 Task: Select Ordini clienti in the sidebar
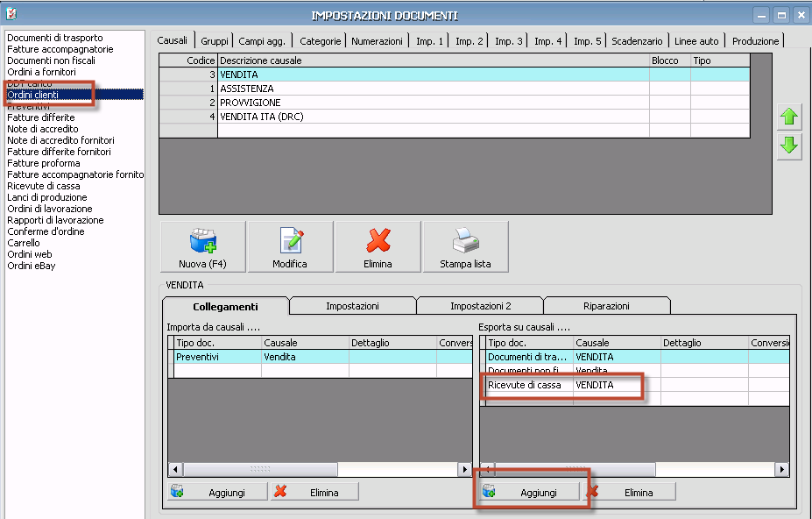(74, 95)
